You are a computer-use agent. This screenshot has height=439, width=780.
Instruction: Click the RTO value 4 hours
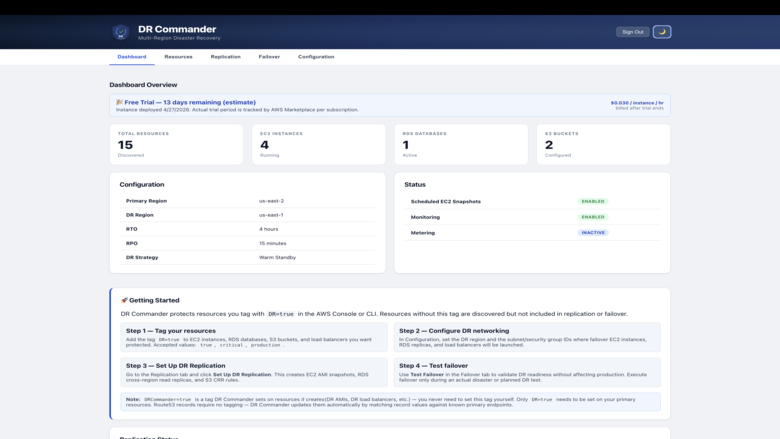point(269,229)
